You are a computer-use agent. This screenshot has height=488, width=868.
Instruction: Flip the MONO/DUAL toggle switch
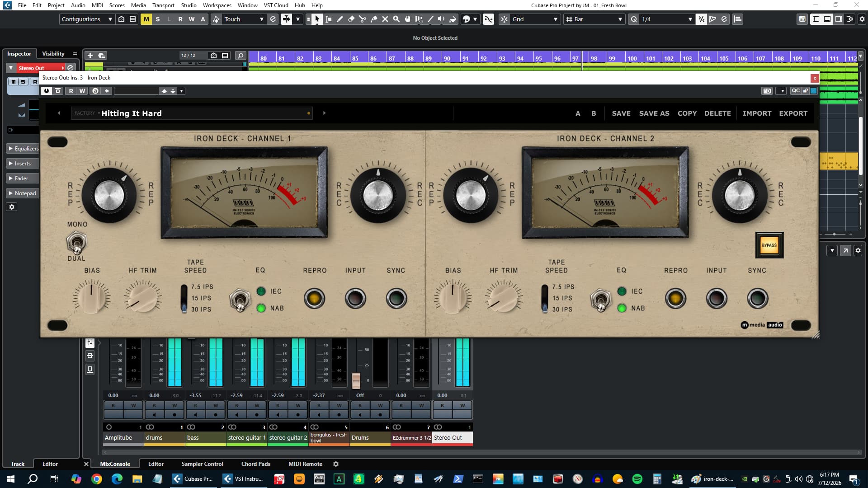coord(76,242)
